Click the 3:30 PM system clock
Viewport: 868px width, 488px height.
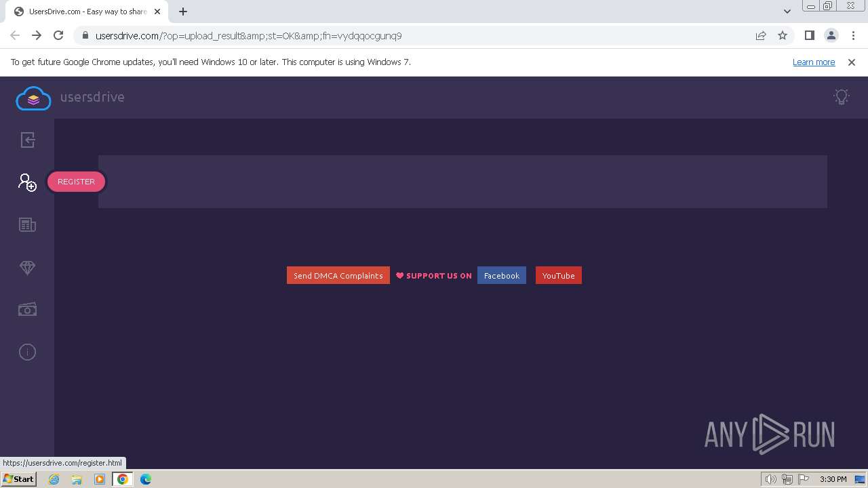click(x=833, y=479)
